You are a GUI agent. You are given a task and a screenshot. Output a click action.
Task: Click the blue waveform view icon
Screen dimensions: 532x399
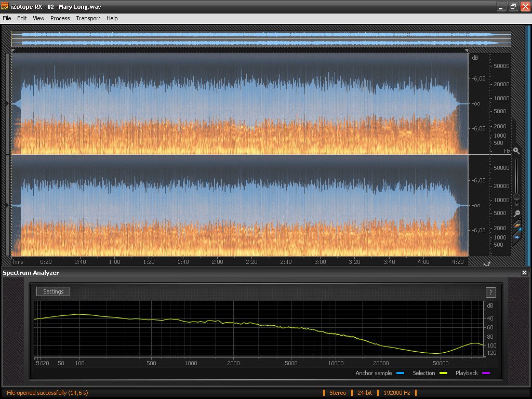(517, 237)
